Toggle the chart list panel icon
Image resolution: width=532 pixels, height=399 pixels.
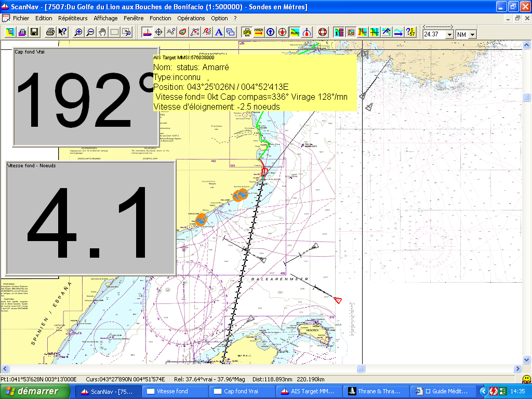339,32
